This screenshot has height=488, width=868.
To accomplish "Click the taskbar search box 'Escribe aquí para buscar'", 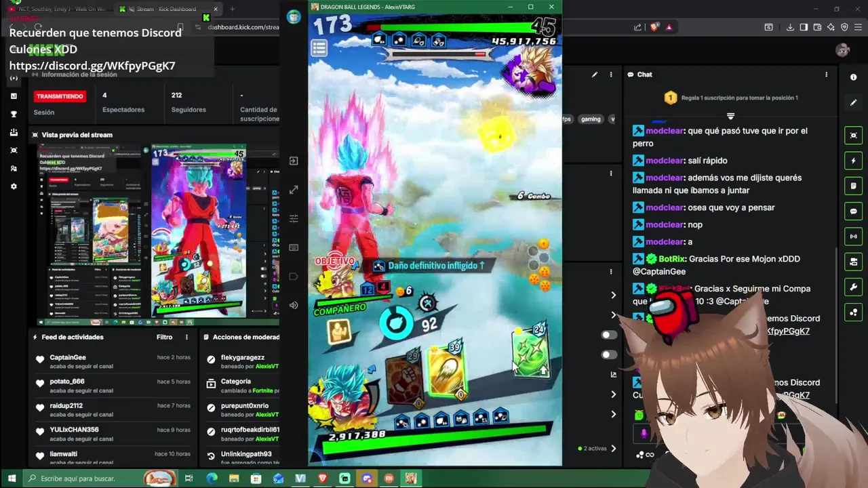I will point(100,479).
